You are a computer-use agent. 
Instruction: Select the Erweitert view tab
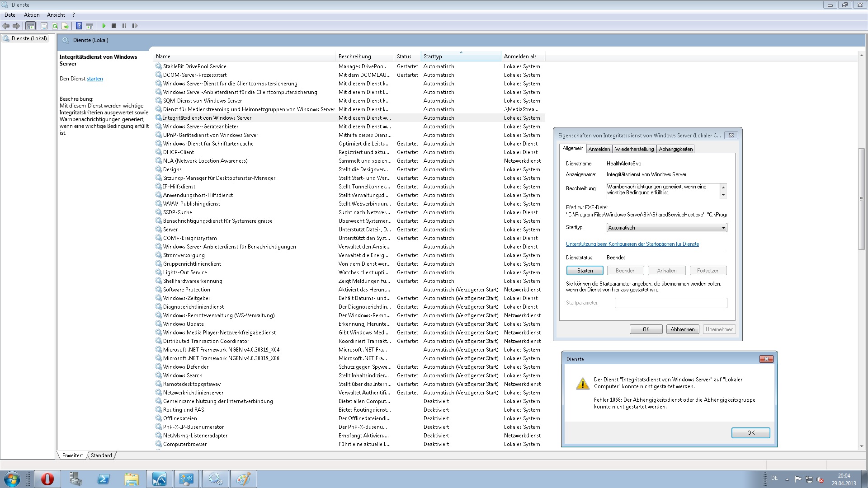73,455
